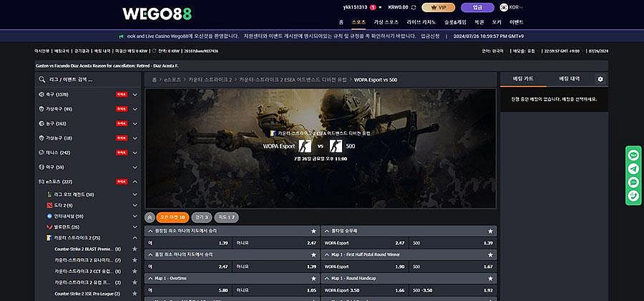Screen dimensions: 644x301
Task: Click WOPA Esport team logo in banner
Action: (305, 146)
